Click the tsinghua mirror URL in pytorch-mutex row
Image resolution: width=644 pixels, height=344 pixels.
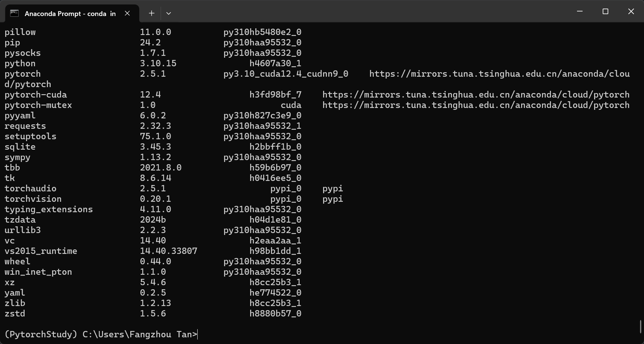pyautogui.click(x=476, y=105)
